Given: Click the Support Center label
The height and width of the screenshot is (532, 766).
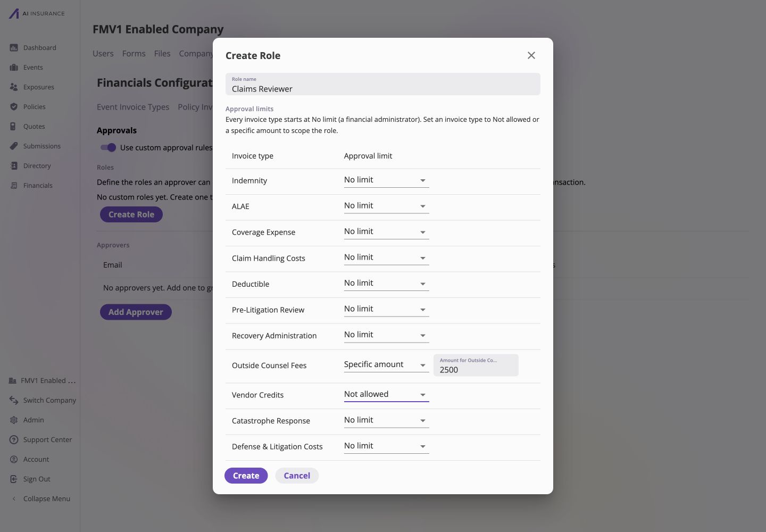Looking at the screenshot, I should click(47, 440).
